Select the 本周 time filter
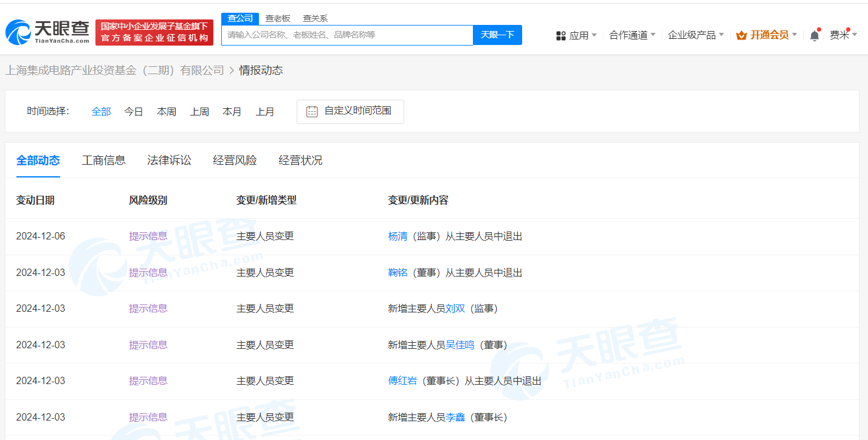This screenshot has width=868, height=440. pyautogui.click(x=167, y=112)
